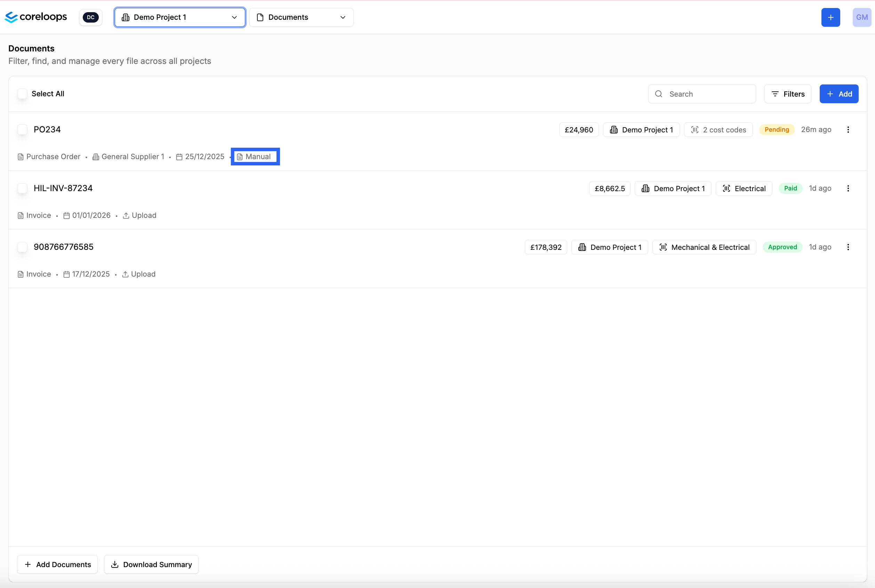Open three-dot menu for PO234
Viewport: 875px width, 588px height.
tap(848, 130)
